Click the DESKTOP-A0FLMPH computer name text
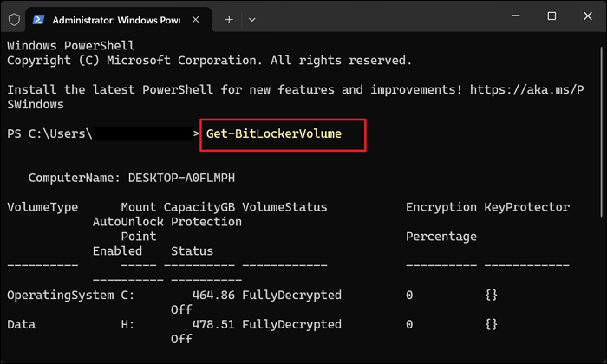607x364 pixels. coord(181,178)
